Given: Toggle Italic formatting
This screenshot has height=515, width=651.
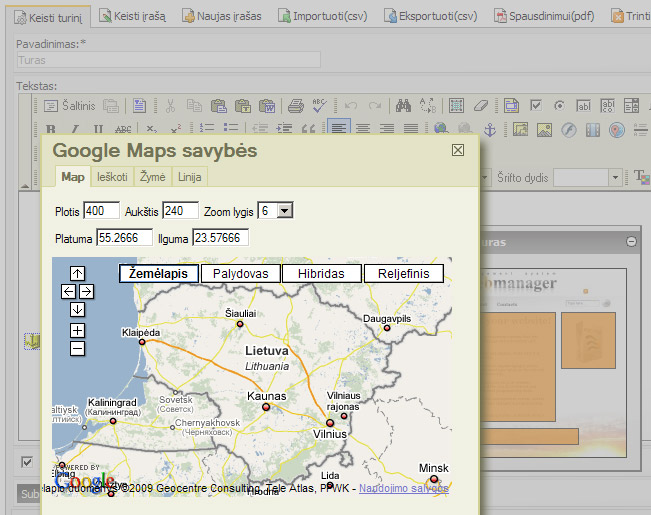Looking at the screenshot, I should [x=75, y=129].
